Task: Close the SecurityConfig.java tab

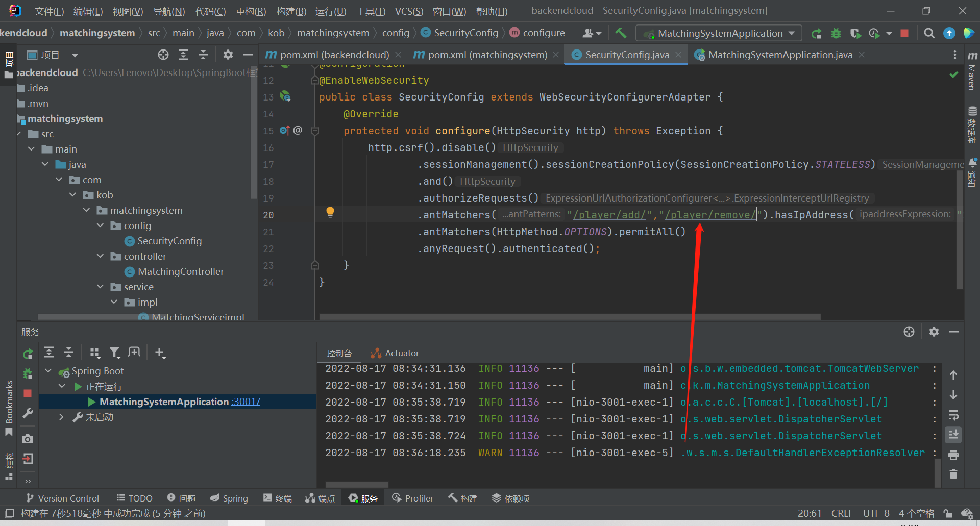Action: [x=678, y=55]
